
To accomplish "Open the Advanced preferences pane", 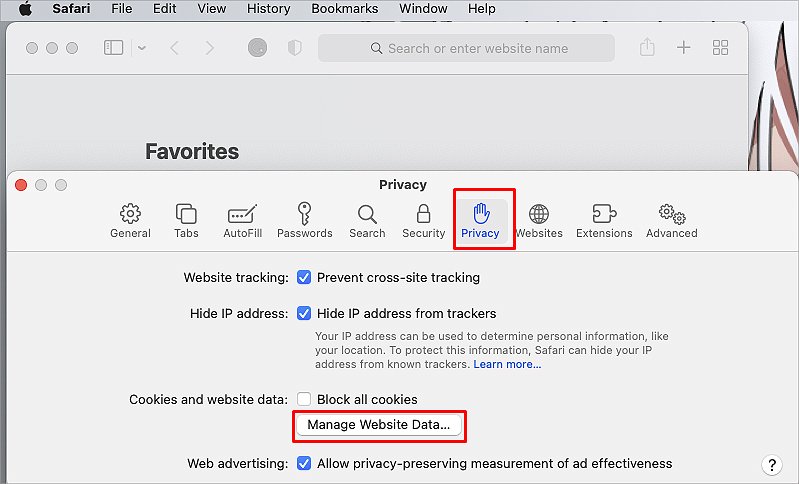I will click(671, 221).
